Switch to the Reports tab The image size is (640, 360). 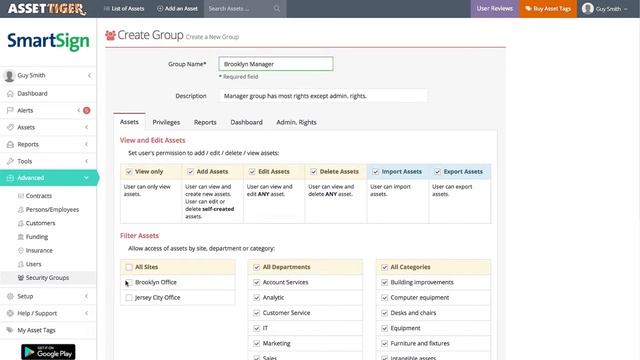205,122
